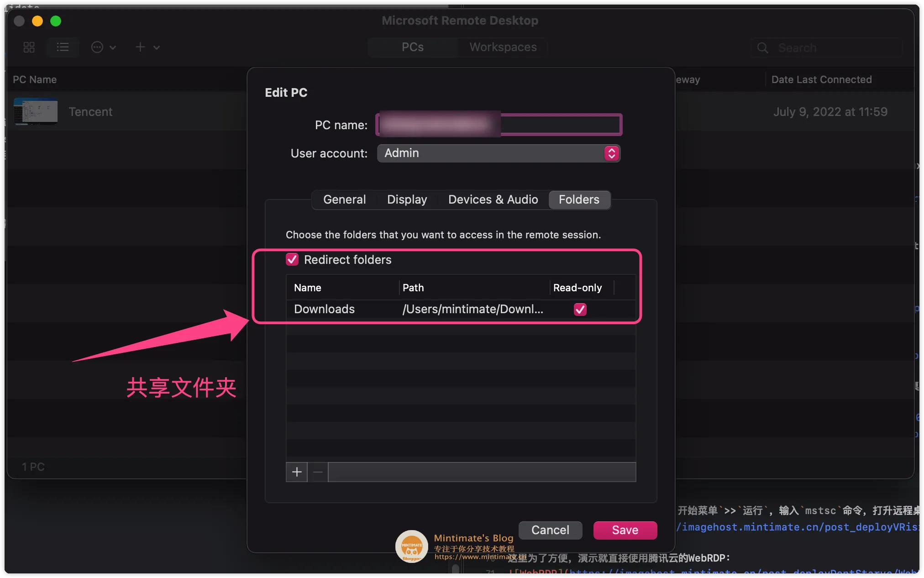This screenshot has width=924, height=578.
Task: Click the Cancel button
Action: point(550,530)
